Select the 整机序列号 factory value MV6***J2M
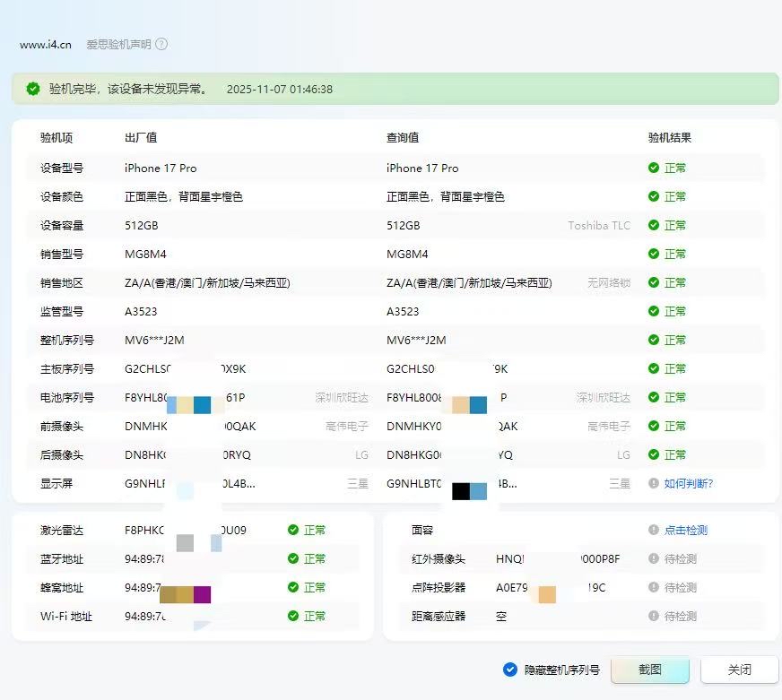This screenshot has height=700, width=782. [154, 340]
